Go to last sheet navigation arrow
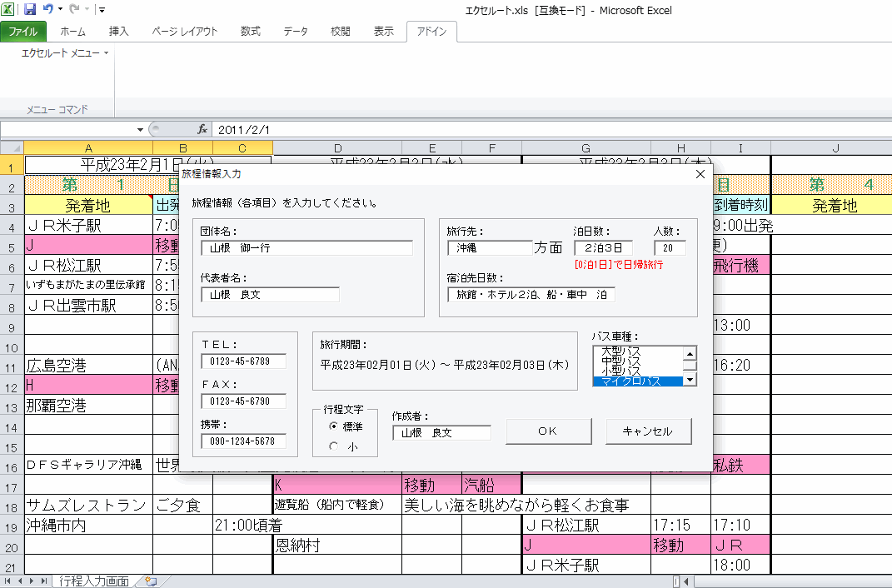This screenshot has width=892, height=588. [x=44, y=581]
